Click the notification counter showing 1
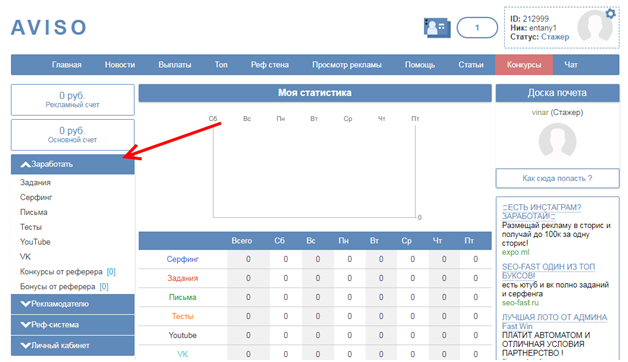Image resolution: width=628 pixels, height=362 pixels. point(477,28)
